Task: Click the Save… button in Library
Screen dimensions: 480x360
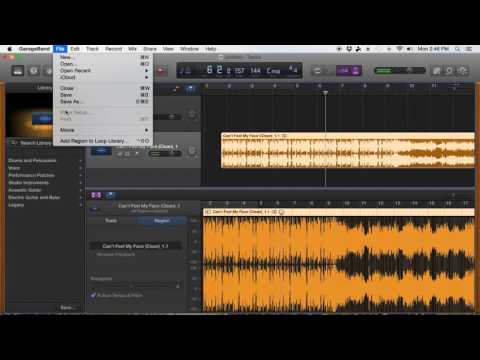Action: tap(68, 307)
